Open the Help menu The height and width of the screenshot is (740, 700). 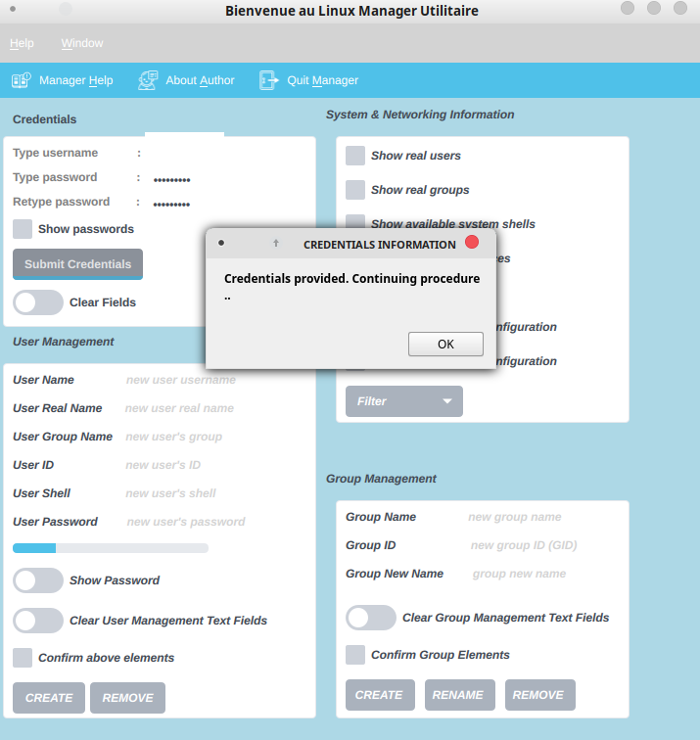pos(22,43)
